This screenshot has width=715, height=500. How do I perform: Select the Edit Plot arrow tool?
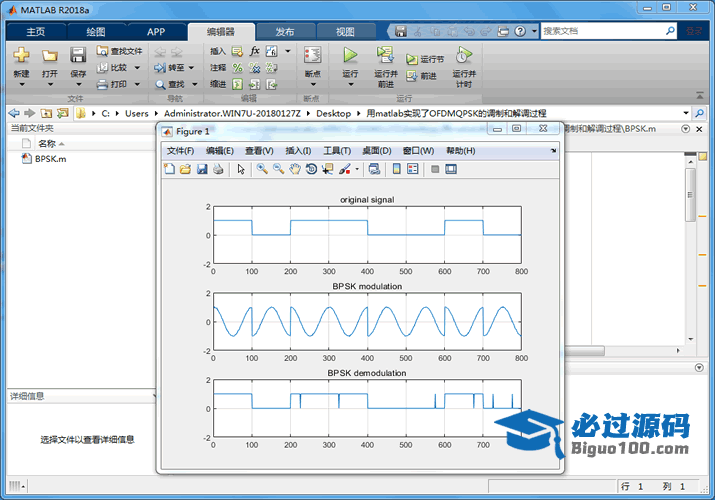[x=241, y=169]
